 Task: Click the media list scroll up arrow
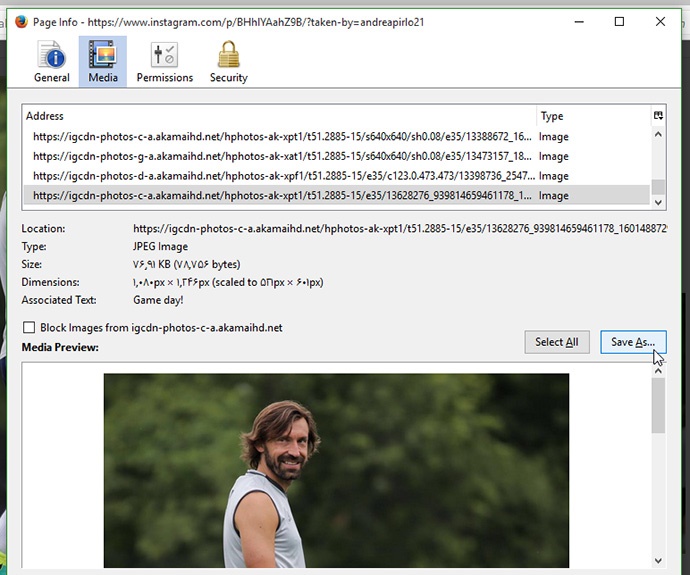(658, 135)
